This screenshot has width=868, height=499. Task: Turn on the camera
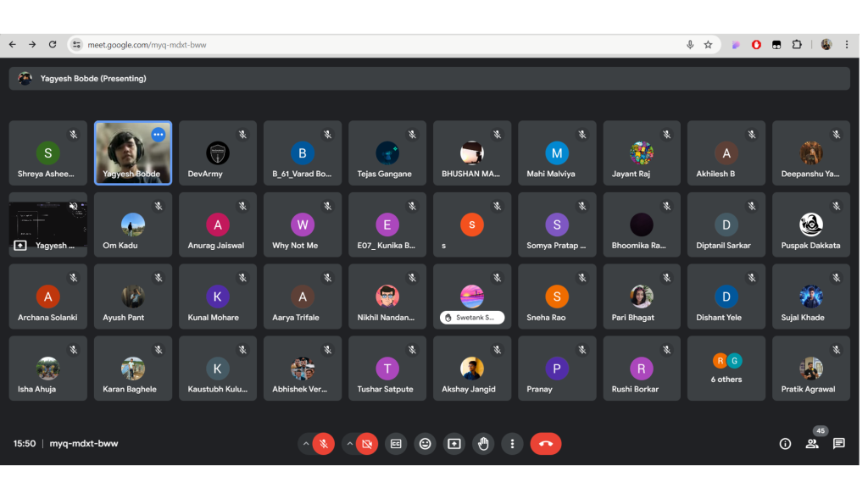tap(366, 444)
